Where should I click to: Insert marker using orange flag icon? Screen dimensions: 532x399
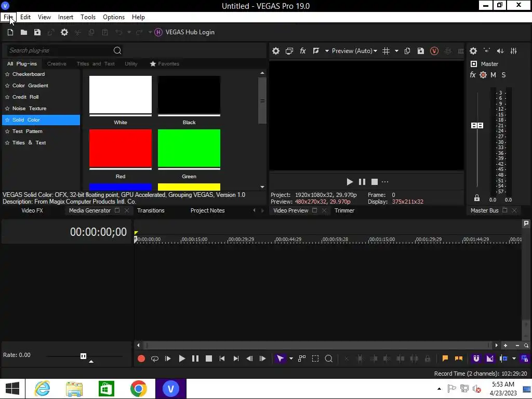pyautogui.click(x=445, y=358)
